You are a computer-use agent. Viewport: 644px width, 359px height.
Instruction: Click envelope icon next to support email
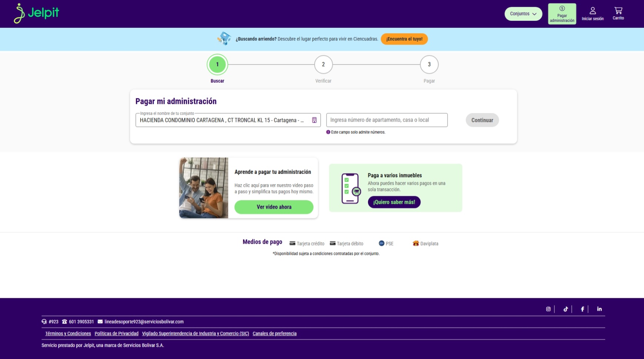click(100, 322)
